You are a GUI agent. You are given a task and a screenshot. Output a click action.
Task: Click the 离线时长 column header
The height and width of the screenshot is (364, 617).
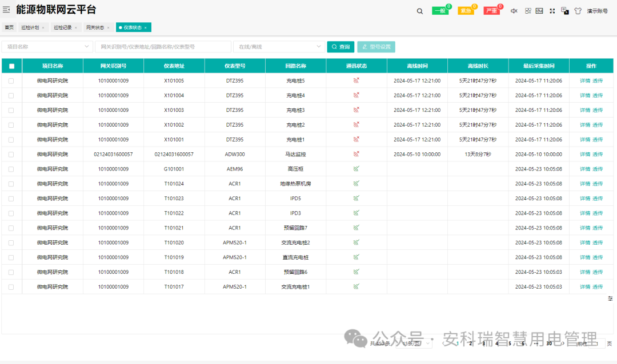pyautogui.click(x=478, y=66)
